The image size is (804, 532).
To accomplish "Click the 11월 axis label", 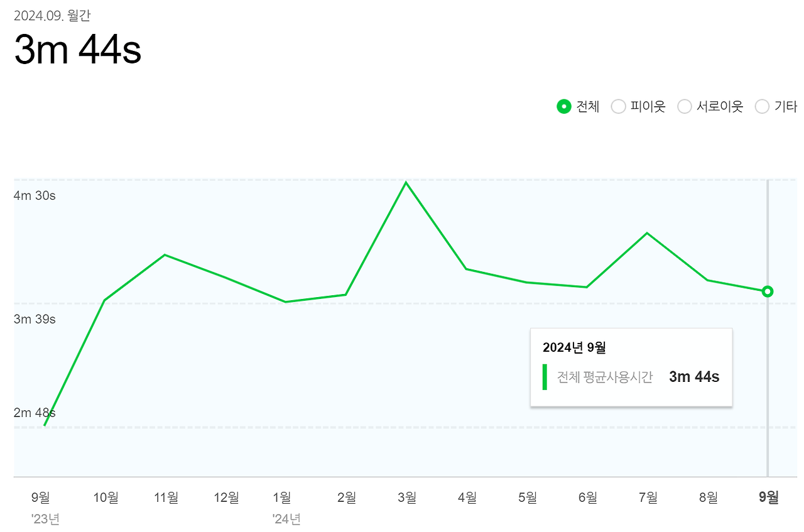I will pos(166,498).
